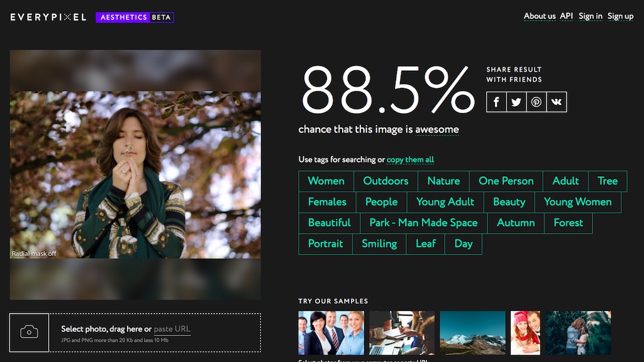The image size is (644, 362).
Task: Select the Smiling tag
Action: click(x=379, y=244)
